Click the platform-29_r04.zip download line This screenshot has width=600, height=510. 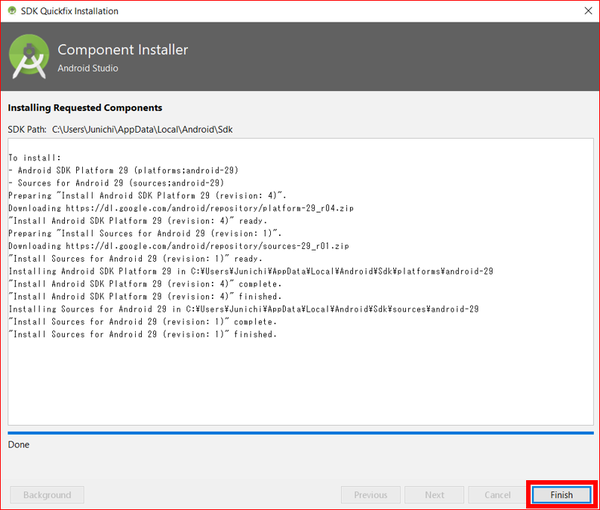click(181, 208)
